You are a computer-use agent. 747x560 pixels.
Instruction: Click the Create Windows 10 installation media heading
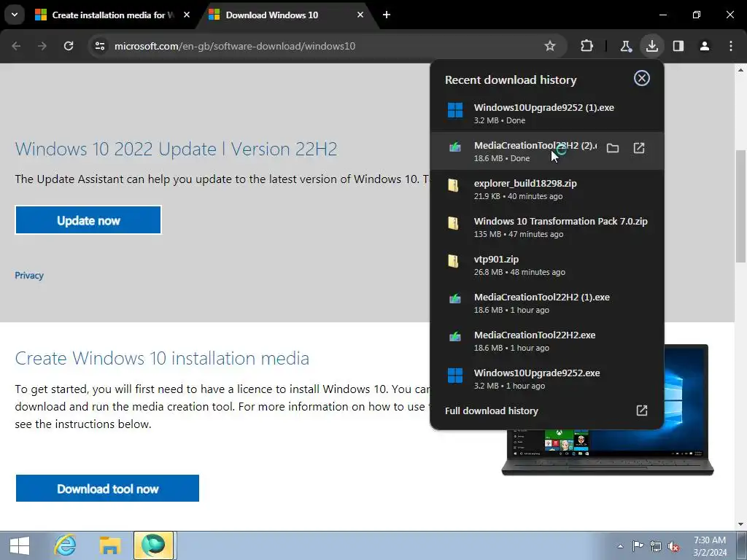pos(162,358)
